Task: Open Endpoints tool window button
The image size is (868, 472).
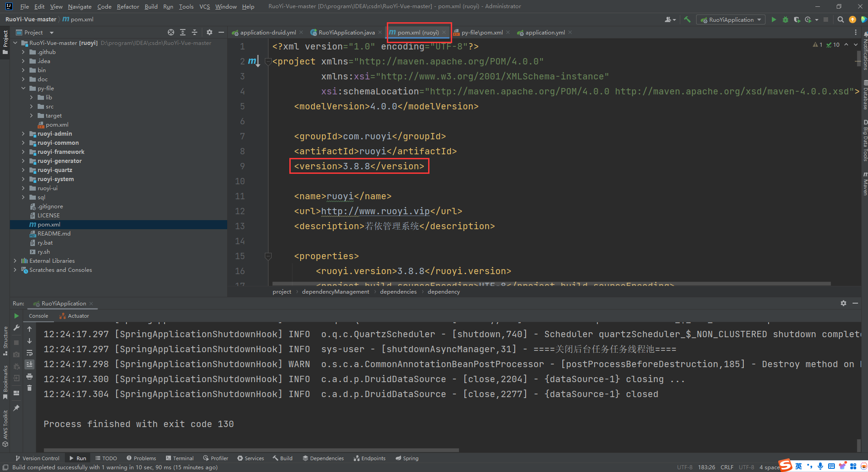Action: [x=370, y=458]
